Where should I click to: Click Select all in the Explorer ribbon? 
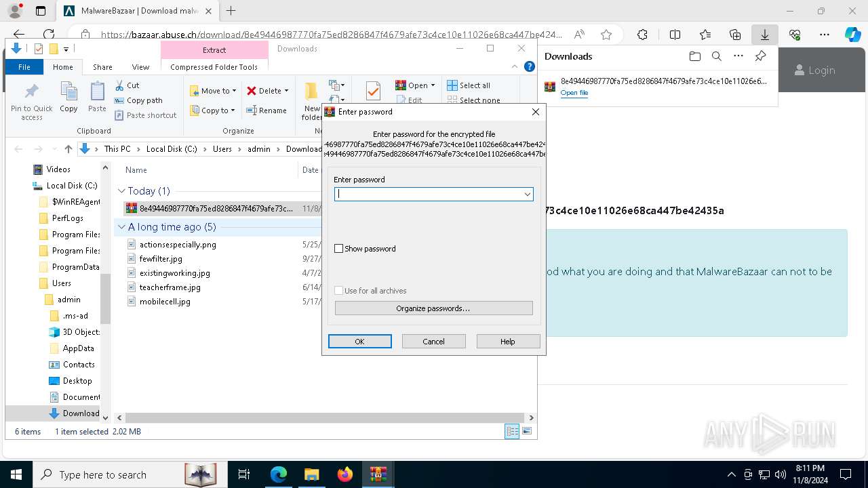(x=468, y=85)
